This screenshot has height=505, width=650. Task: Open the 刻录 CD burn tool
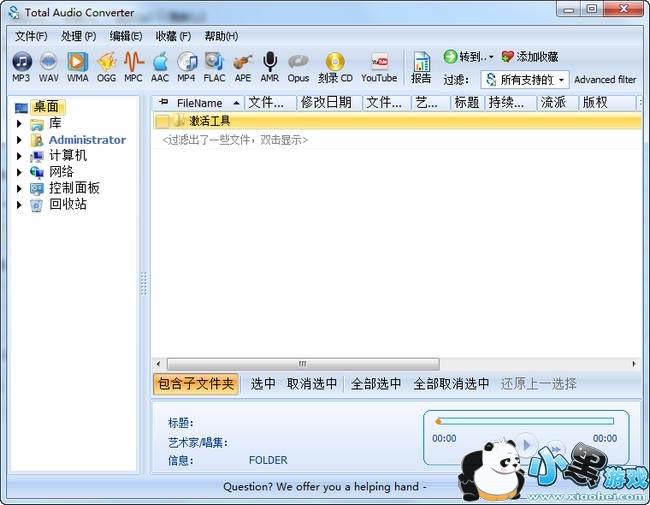tap(335, 67)
